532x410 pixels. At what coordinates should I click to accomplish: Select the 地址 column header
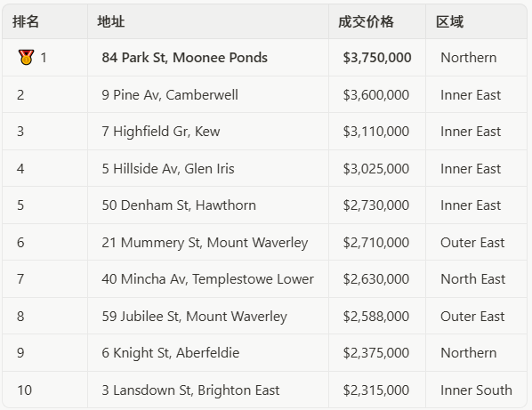pos(111,21)
